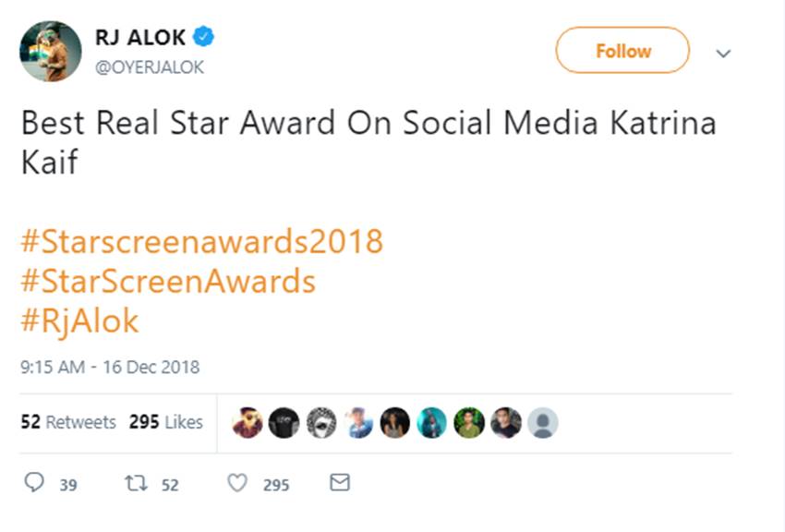This screenshot has width=785, height=532.
Task: View the 52 Retweets list
Action: tap(68, 422)
